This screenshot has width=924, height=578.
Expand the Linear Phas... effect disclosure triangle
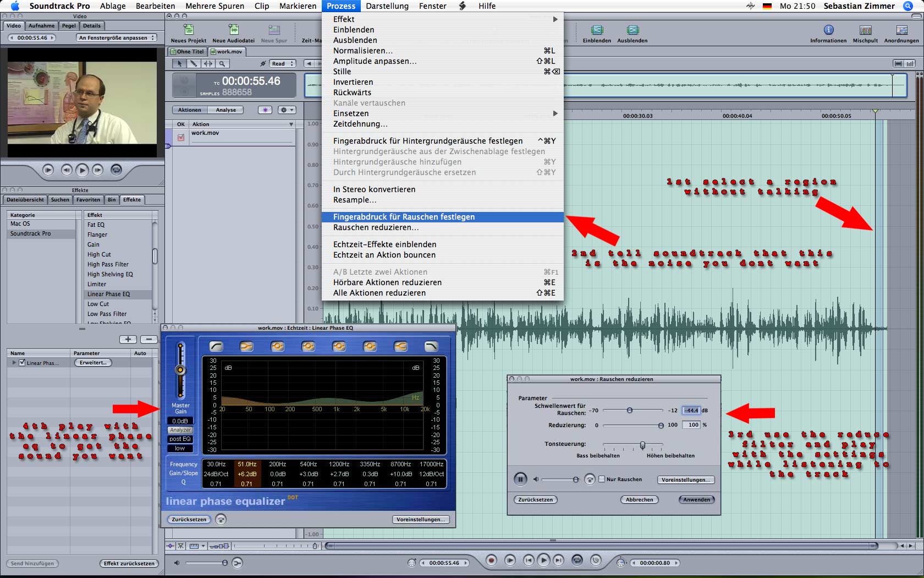coord(14,363)
